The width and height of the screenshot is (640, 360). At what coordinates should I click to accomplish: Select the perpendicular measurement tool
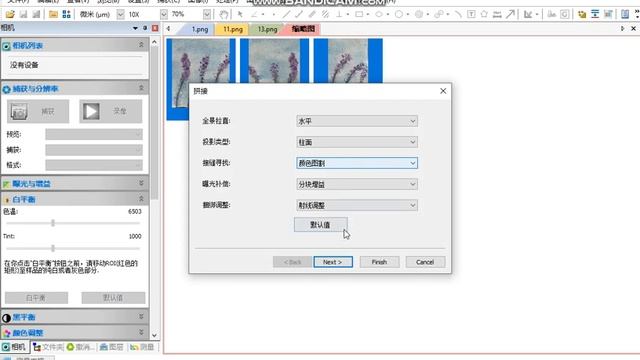click(339, 14)
